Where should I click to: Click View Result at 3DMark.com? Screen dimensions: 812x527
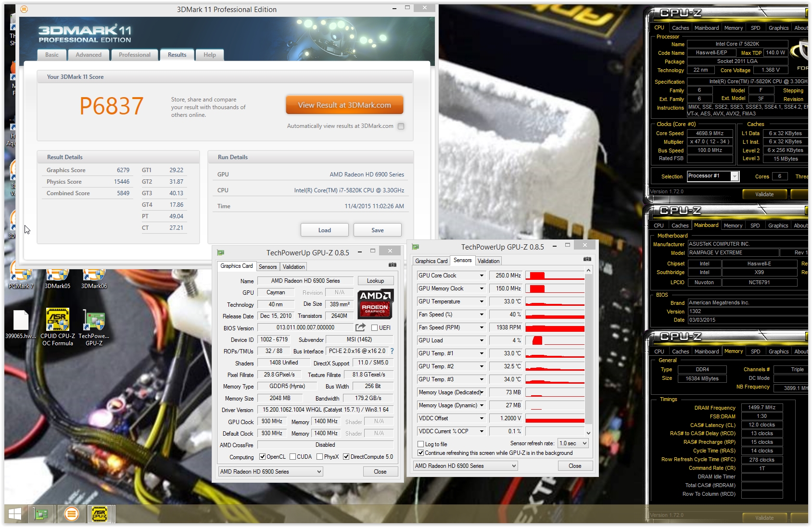pyautogui.click(x=344, y=105)
